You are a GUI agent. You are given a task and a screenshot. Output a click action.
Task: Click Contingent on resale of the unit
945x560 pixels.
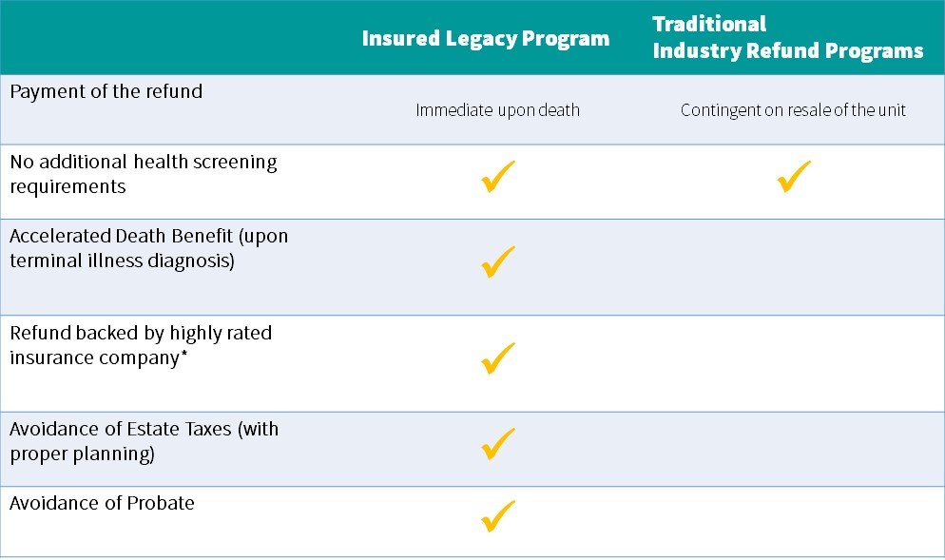click(x=793, y=110)
